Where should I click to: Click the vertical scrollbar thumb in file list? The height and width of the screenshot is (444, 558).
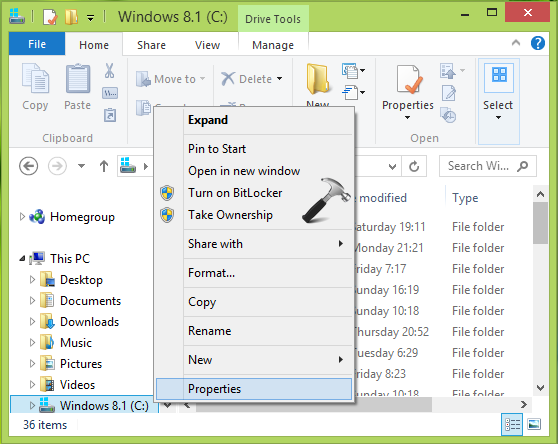coord(540,223)
